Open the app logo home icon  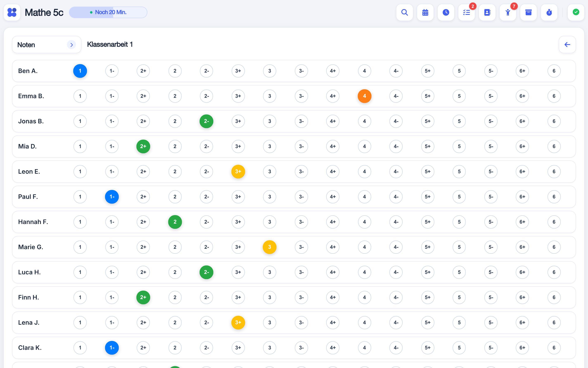click(x=12, y=12)
